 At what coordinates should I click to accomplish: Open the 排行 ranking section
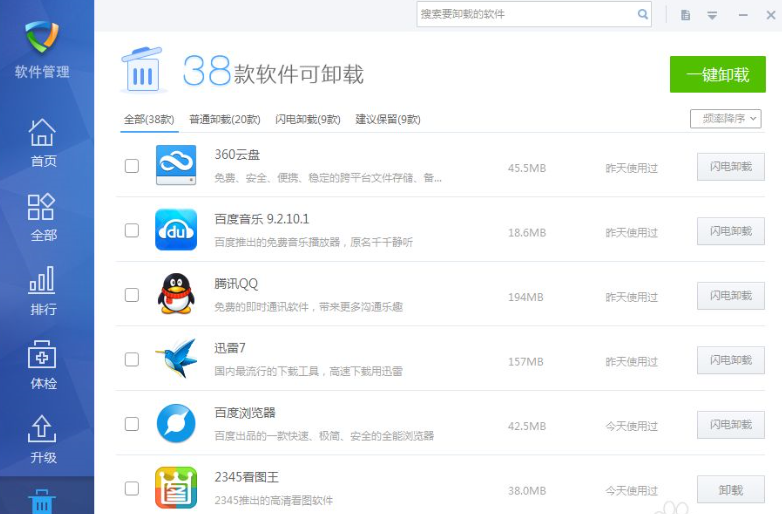[42, 291]
